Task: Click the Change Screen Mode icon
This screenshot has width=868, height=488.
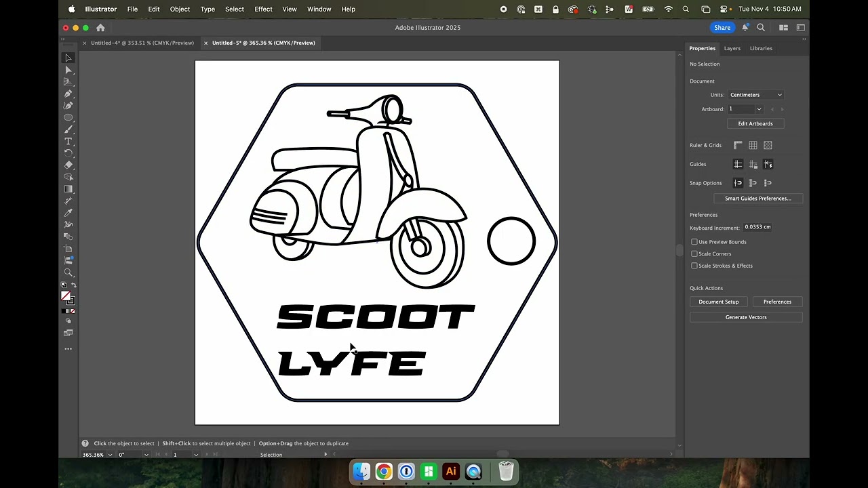Action: [68, 333]
